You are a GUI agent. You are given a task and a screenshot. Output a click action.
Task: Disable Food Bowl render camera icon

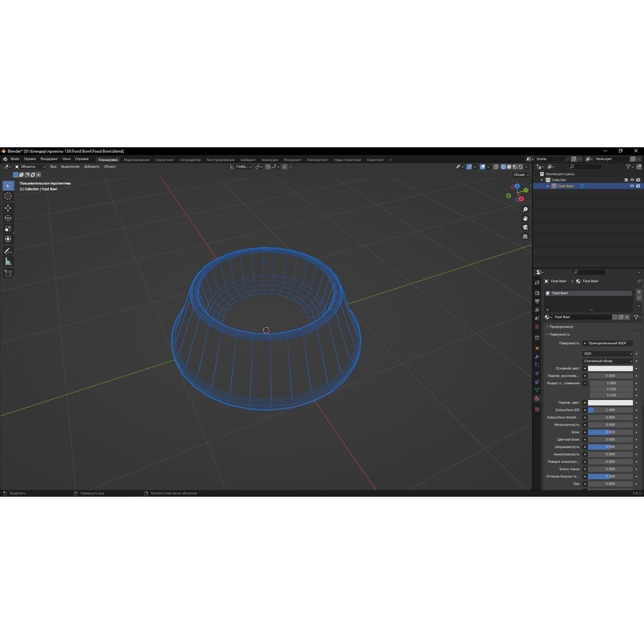(x=638, y=186)
